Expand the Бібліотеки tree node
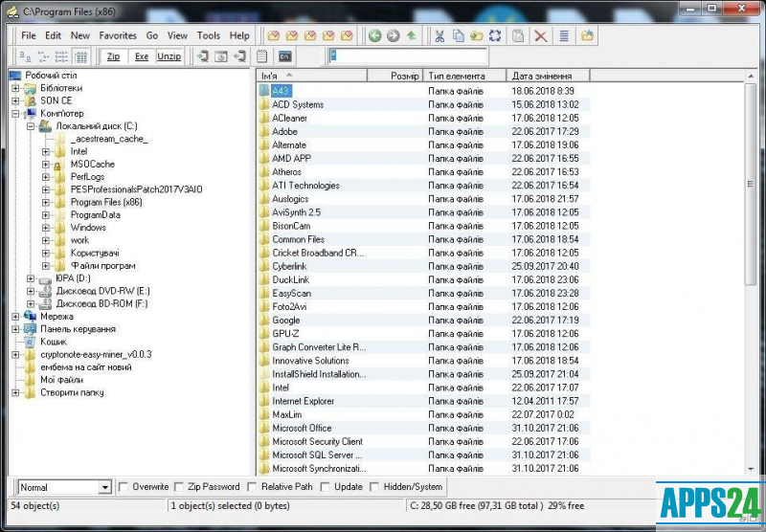This screenshot has height=532, width=766. tap(15, 88)
